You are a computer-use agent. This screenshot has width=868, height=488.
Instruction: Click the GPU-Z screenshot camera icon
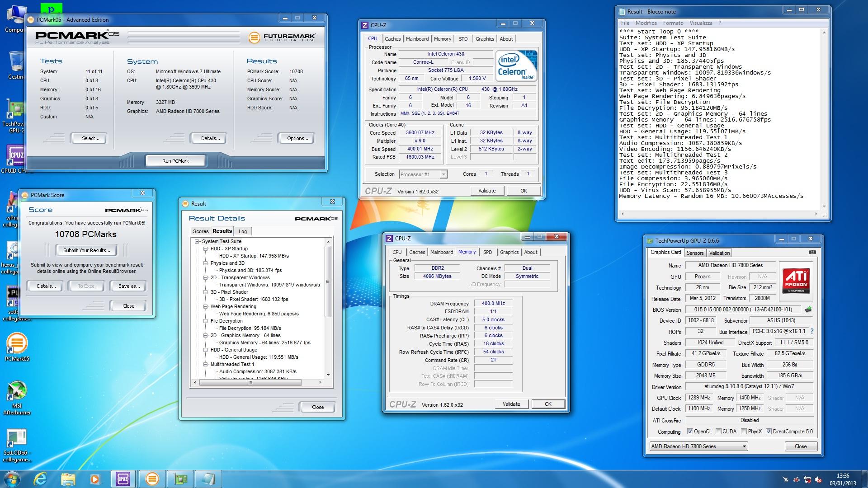tap(812, 252)
